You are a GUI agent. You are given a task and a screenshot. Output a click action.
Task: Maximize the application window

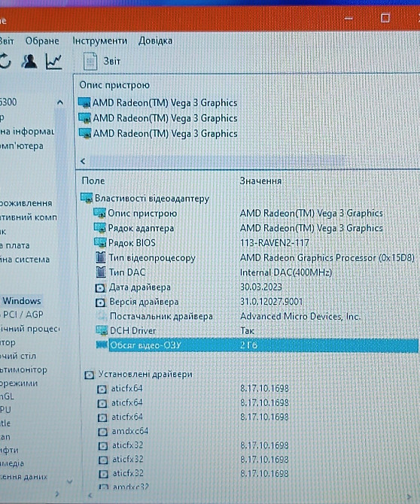coord(385,18)
